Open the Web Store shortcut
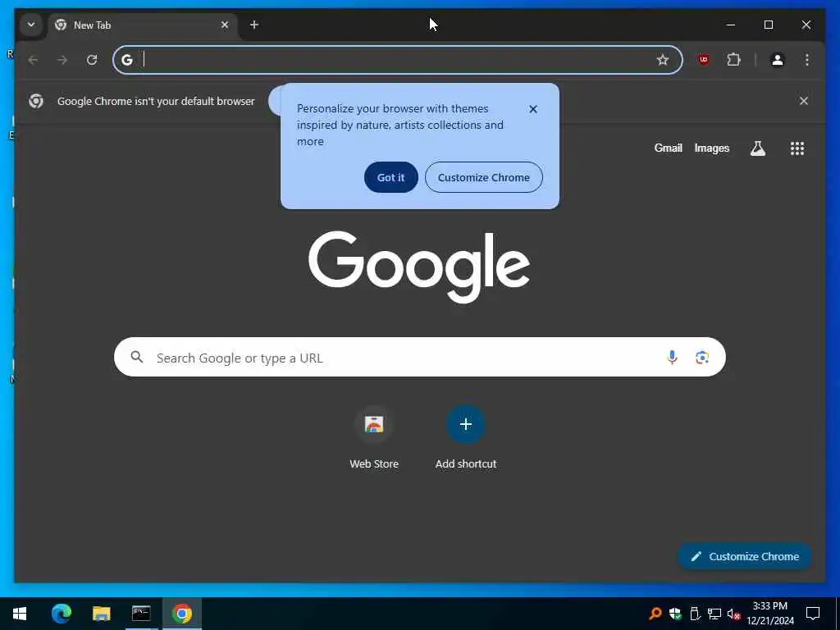 (x=374, y=438)
